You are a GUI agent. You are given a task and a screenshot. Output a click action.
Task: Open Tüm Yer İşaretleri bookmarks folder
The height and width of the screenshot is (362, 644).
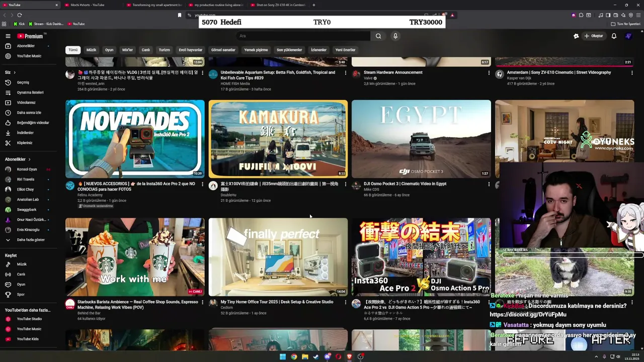click(x=625, y=24)
